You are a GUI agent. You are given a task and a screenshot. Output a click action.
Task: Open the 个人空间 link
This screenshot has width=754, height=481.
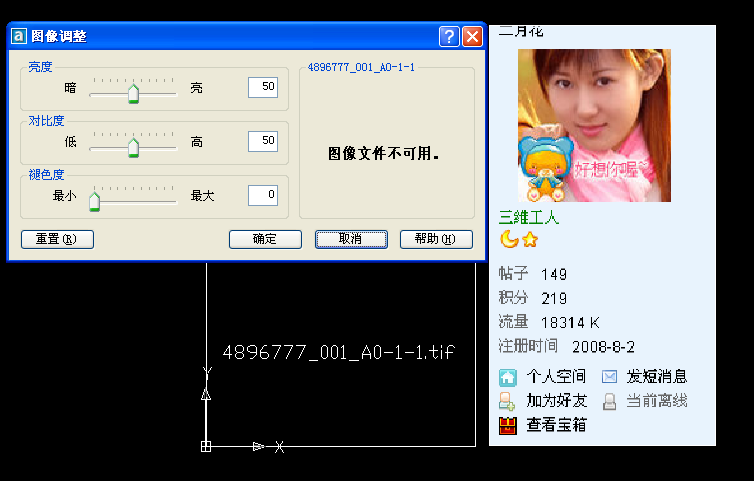pyautogui.click(x=556, y=376)
